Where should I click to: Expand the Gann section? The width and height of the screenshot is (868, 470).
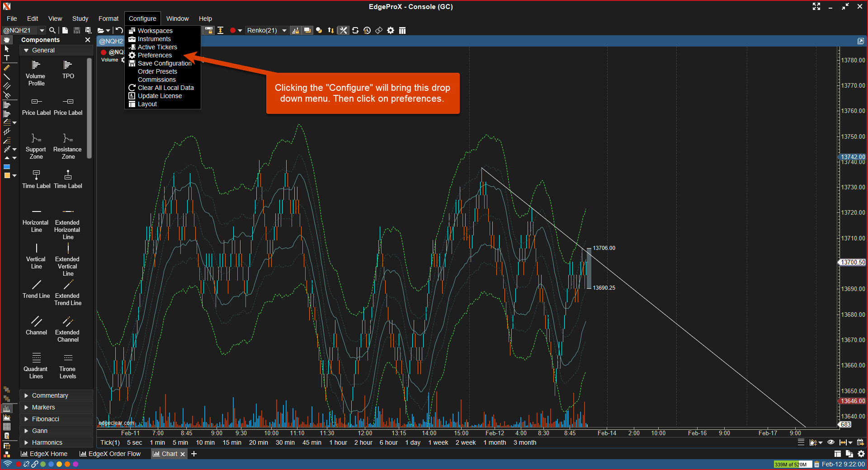tap(56, 431)
